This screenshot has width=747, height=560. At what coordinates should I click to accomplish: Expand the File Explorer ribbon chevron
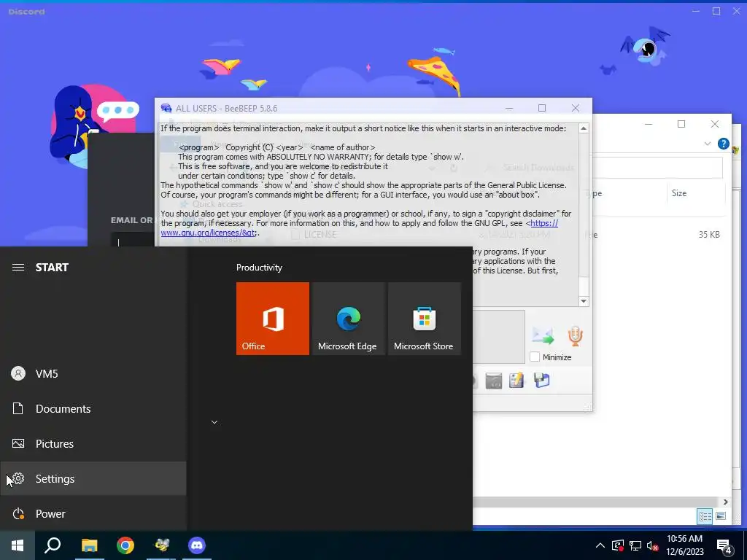(708, 144)
